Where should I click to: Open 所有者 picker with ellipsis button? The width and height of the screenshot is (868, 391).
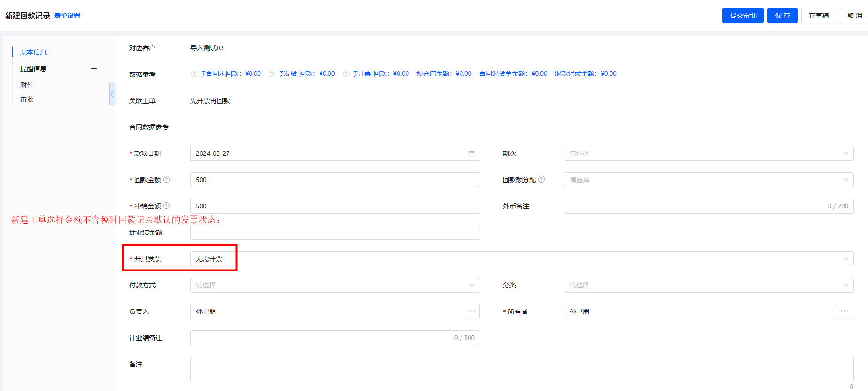tap(845, 311)
